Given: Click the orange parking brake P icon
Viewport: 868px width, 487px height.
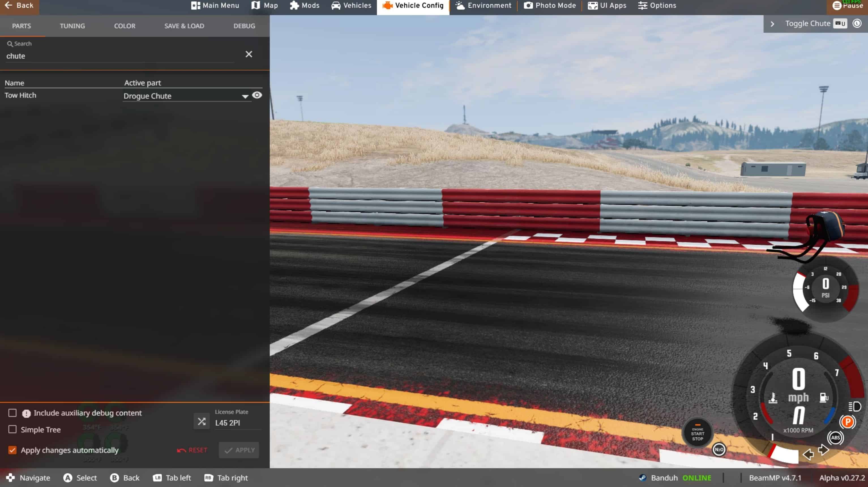Looking at the screenshot, I should point(847,422).
